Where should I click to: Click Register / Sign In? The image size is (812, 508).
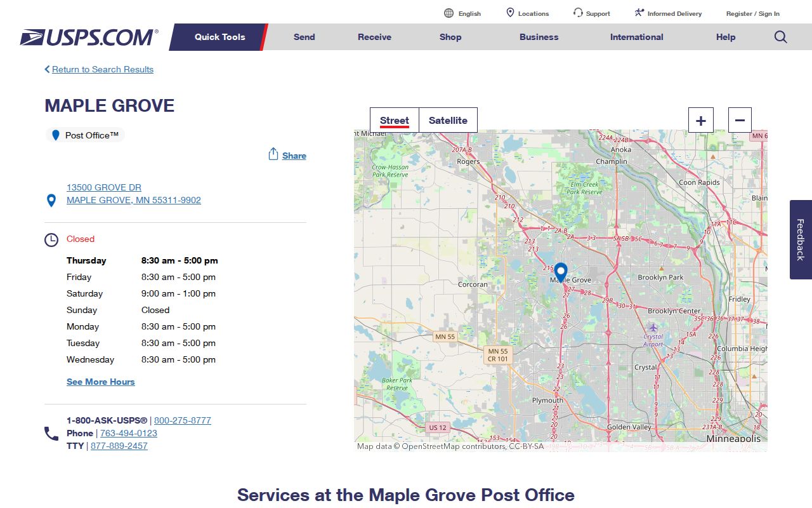[x=753, y=13]
